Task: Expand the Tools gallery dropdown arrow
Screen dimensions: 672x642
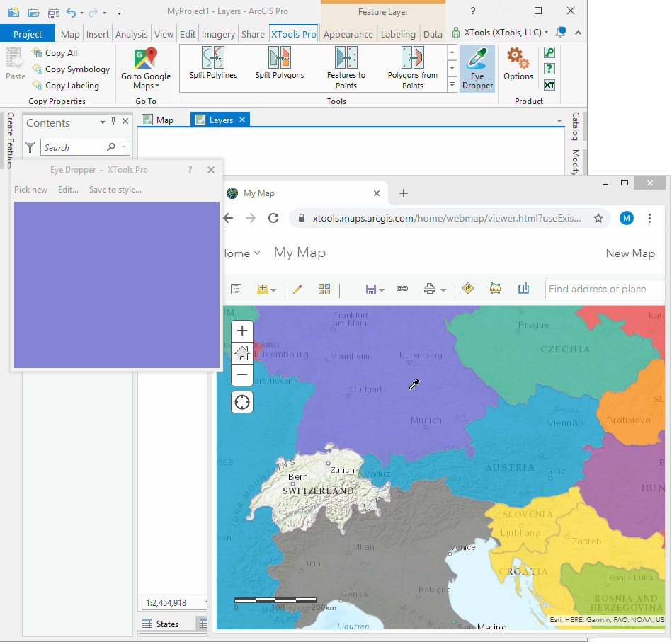Action: (x=452, y=85)
